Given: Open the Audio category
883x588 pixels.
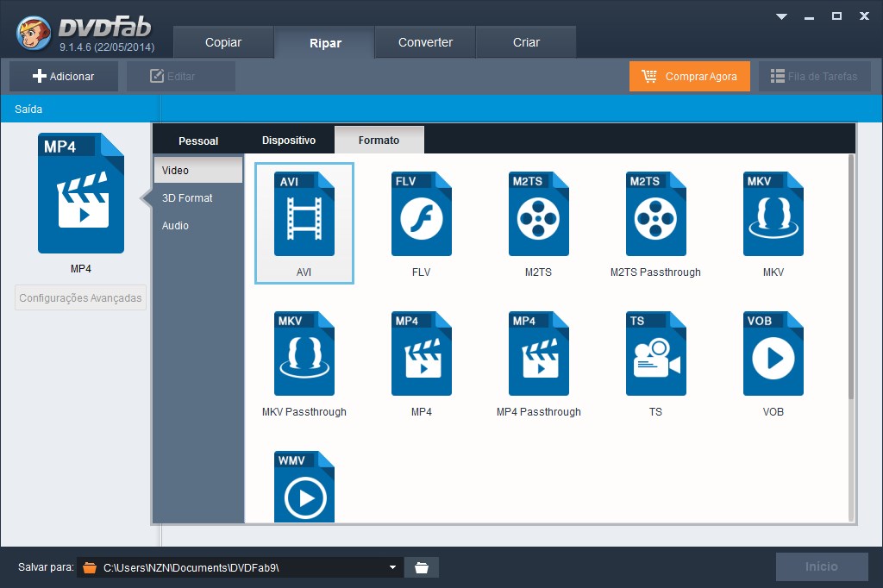Looking at the screenshot, I should coord(198,225).
